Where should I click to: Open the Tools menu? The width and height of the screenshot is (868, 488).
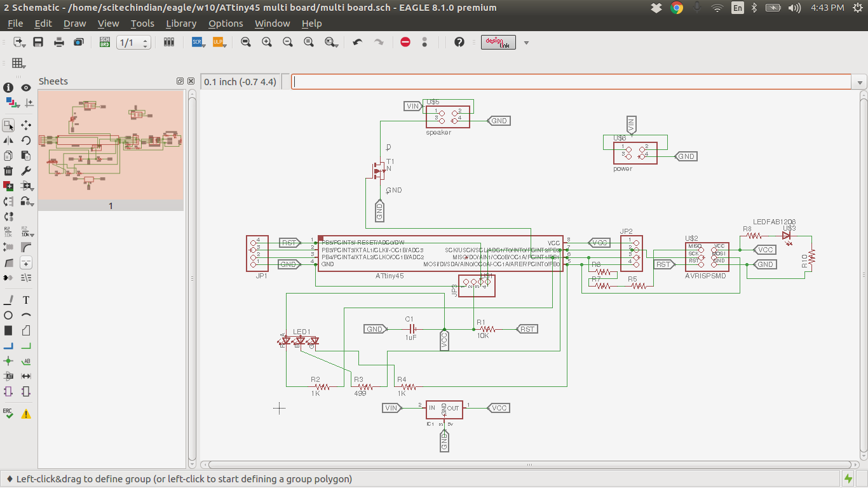tap(142, 24)
